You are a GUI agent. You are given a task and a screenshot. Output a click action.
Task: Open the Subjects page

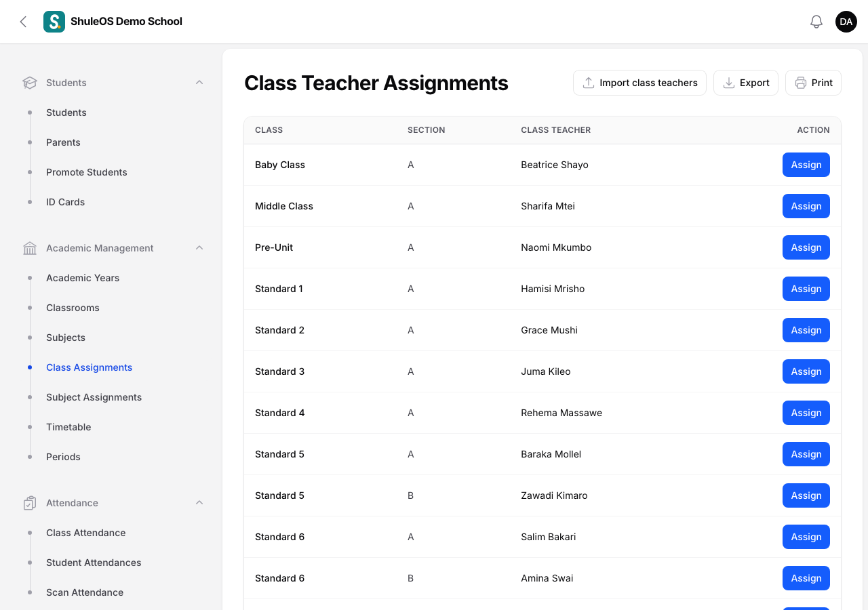66,338
